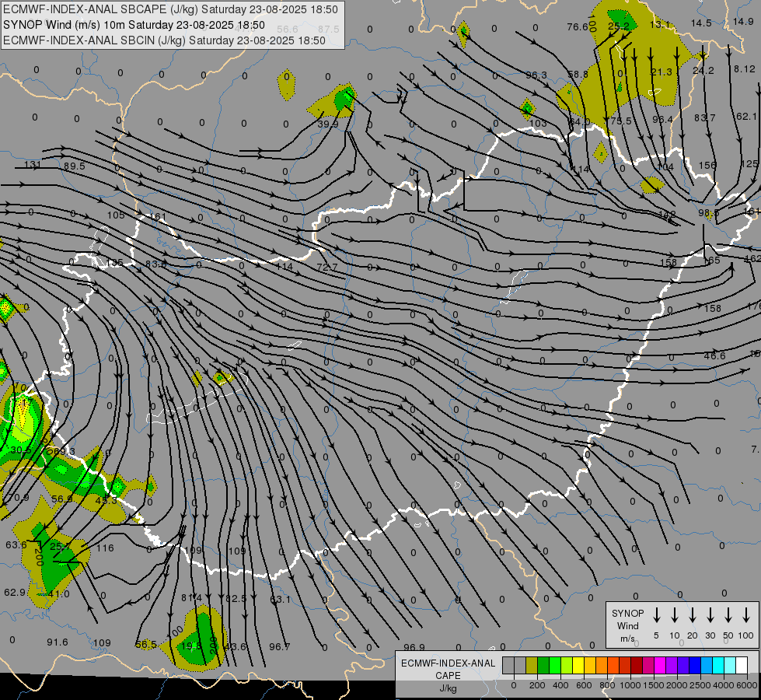The width and height of the screenshot is (761, 700).
Task: Click the map value 76.6
Action: pyautogui.click(x=578, y=26)
